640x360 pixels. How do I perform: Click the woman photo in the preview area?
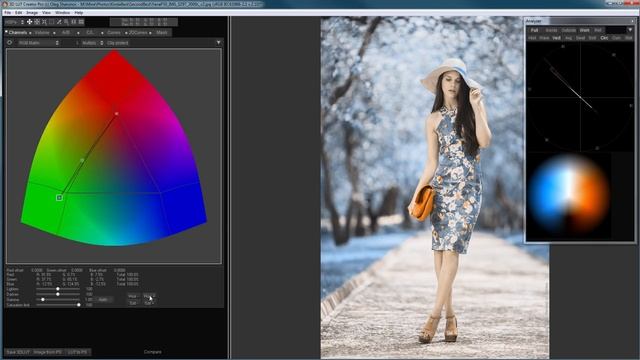tap(435, 188)
